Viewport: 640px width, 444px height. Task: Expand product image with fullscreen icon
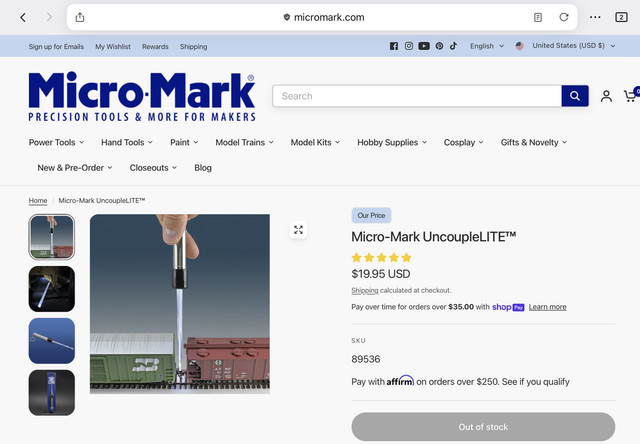298,230
